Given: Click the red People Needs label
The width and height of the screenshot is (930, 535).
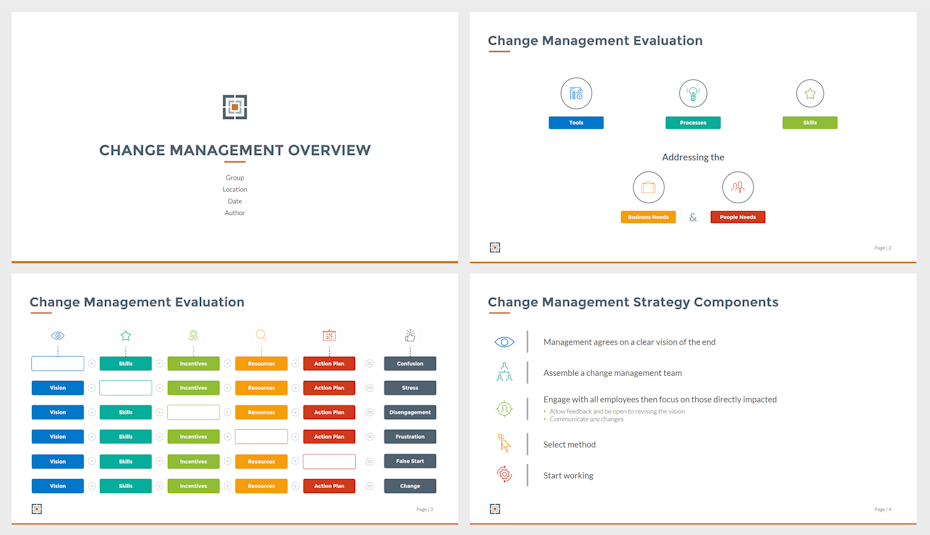Looking at the screenshot, I should pos(738,217).
